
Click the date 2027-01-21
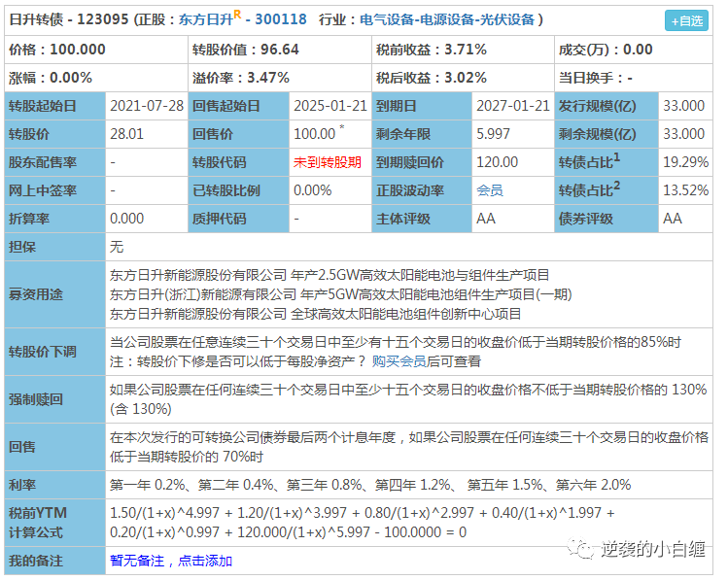pyautogui.click(x=513, y=106)
